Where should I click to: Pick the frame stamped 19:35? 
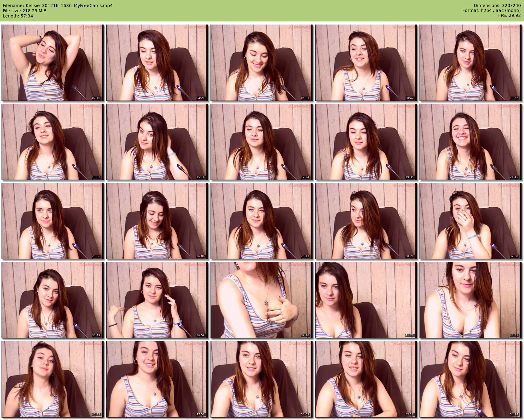(x=366, y=142)
